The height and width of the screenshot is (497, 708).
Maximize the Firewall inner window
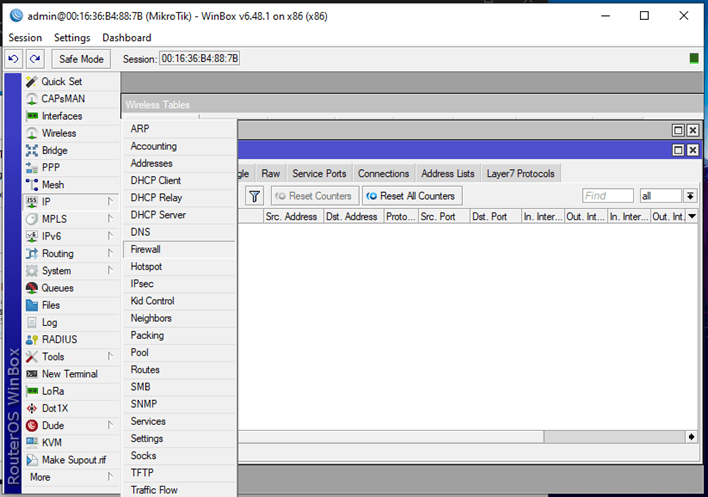tap(678, 150)
